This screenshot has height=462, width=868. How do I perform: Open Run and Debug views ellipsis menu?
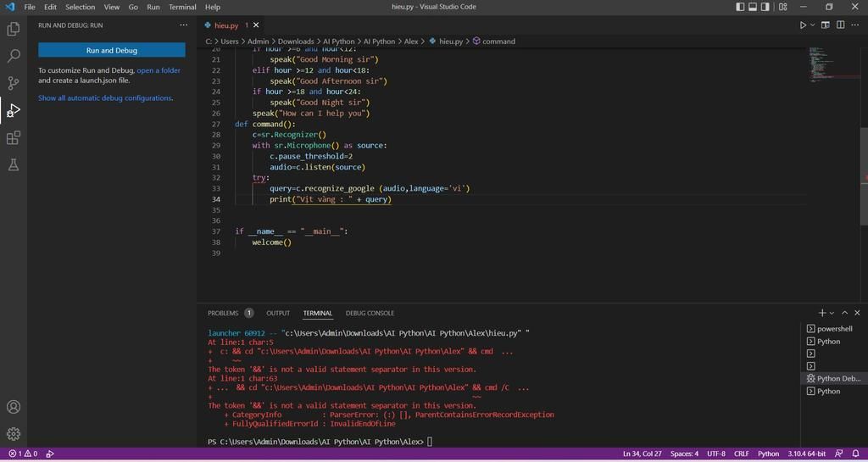click(x=184, y=25)
